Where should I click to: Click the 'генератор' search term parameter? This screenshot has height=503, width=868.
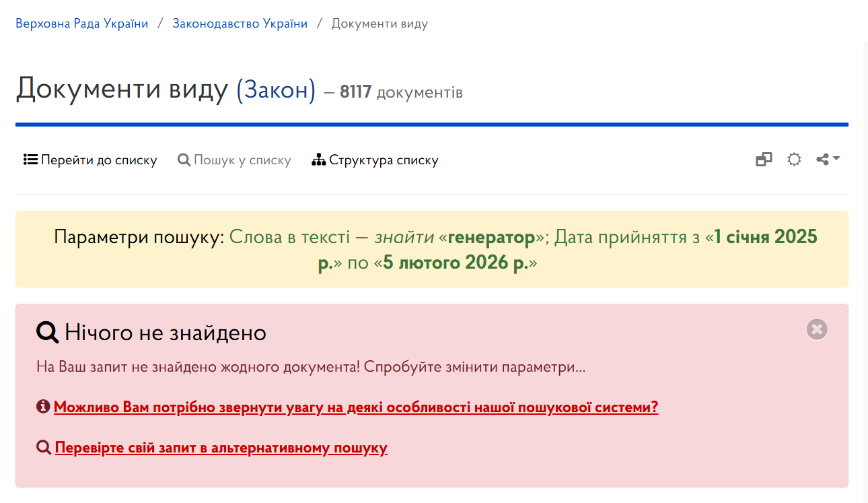pos(491,237)
